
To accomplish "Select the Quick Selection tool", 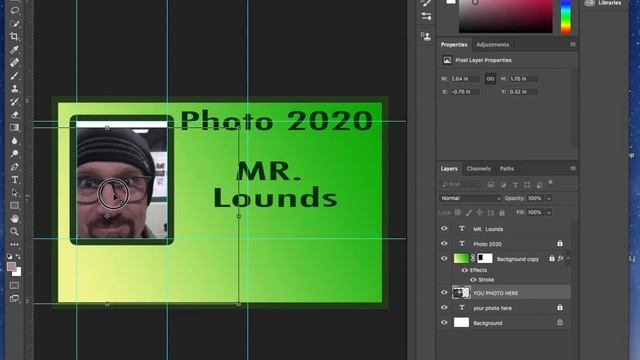I will tap(15, 23).
